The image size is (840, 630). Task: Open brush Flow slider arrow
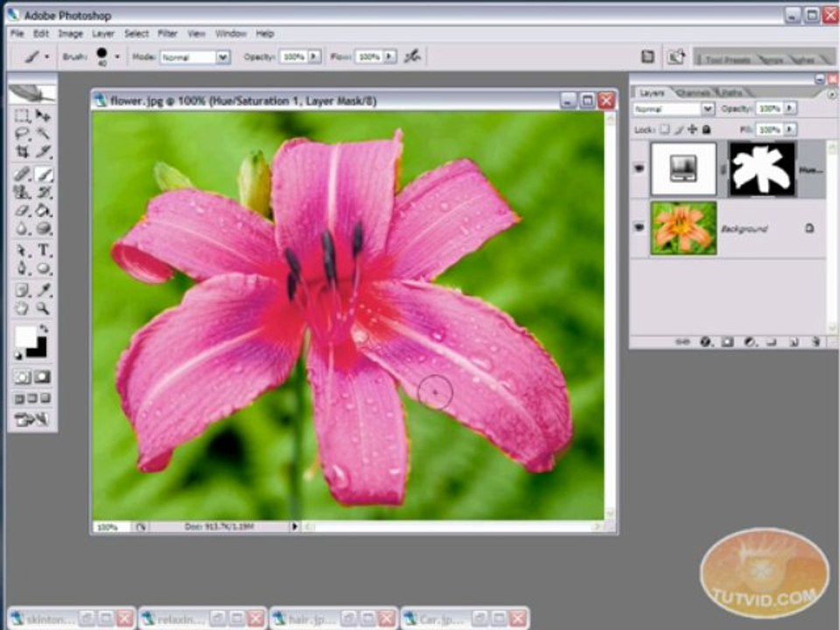tap(390, 56)
